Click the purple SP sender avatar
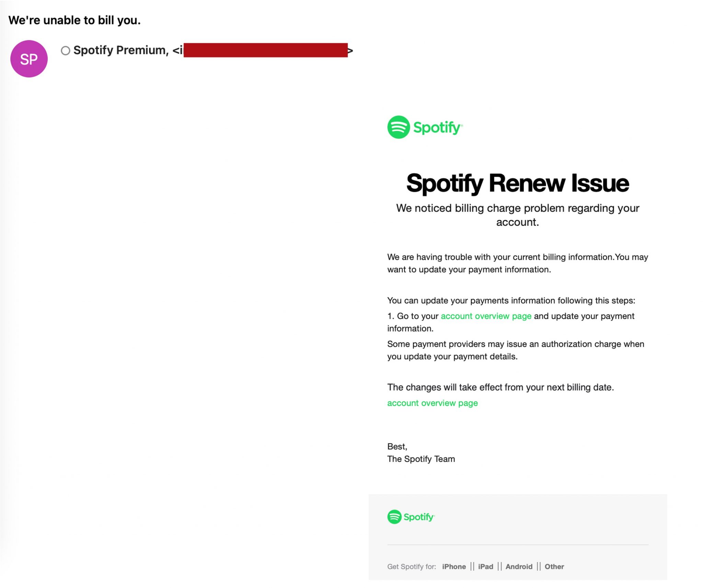This screenshot has width=703, height=588. tap(29, 58)
